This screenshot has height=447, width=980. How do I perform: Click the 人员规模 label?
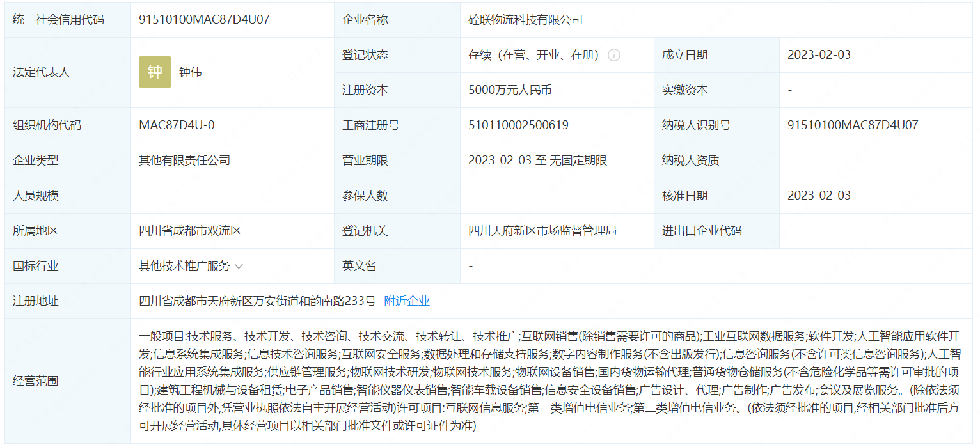36,196
